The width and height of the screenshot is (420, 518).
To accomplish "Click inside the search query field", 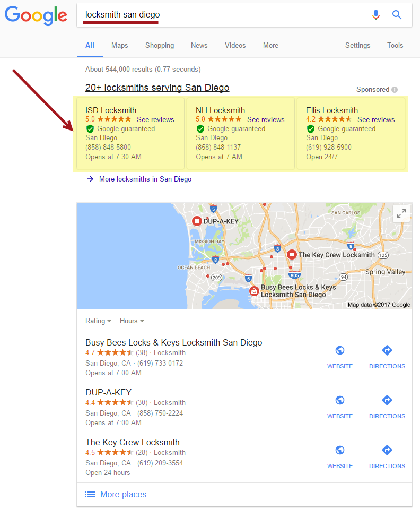I will 223,15.
